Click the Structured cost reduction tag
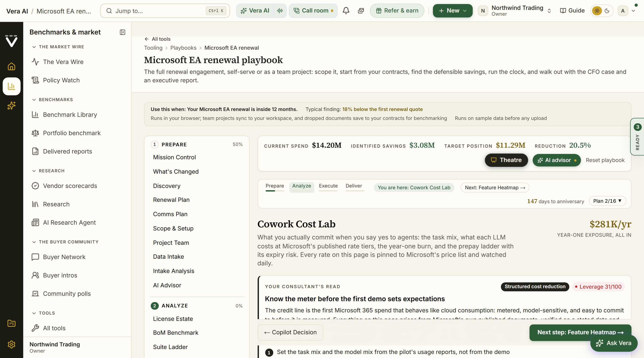 point(535,287)
